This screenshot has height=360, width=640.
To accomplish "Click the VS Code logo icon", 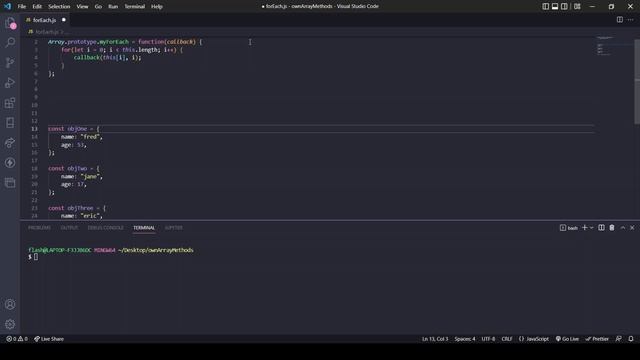I will pyautogui.click(x=7, y=7).
